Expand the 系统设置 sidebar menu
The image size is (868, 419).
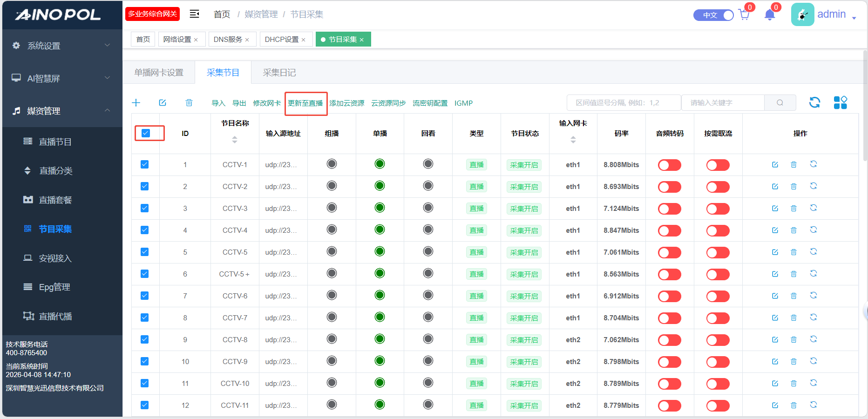(x=61, y=46)
